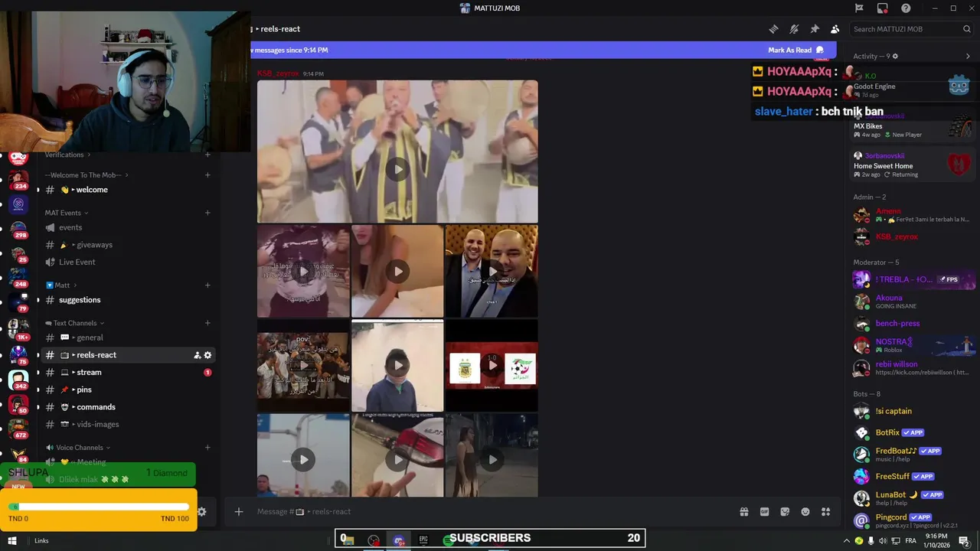Play the large top video of musicians
Viewport: 980px width, 551px height.
pos(397,169)
